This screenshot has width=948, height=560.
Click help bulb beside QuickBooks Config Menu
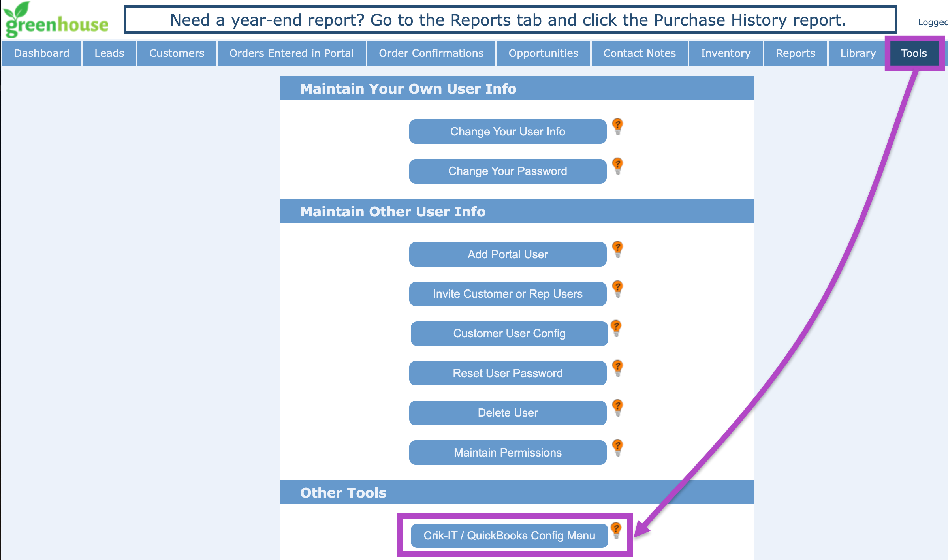click(616, 531)
